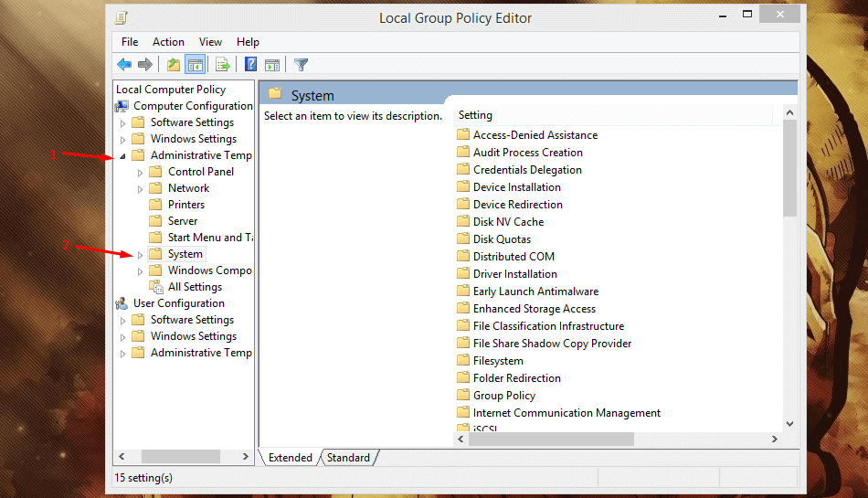Click the Filter funnel toolbar icon

click(x=301, y=65)
